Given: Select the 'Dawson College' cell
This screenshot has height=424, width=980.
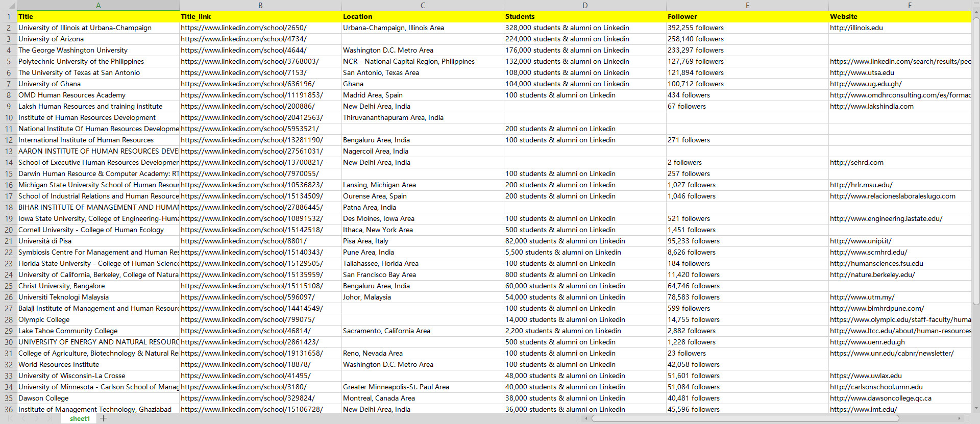Looking at the screenshot, I should point(99,398).
